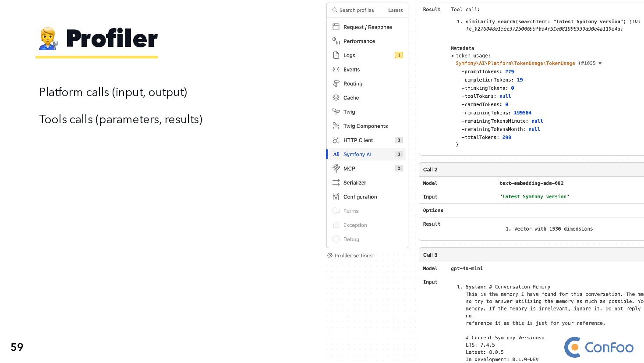Click the HTTP Client icon
This screenshot has height=363, width=644.
(x=336, y=140)
